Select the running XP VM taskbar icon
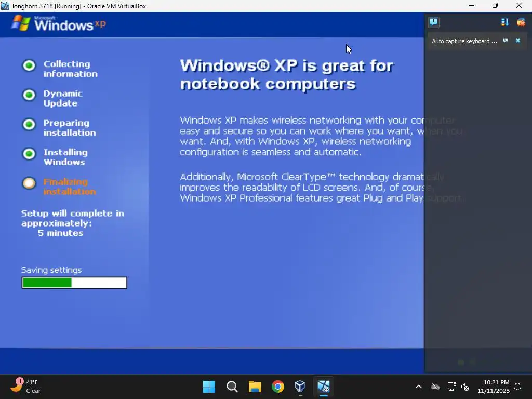This screenshot has height=399, width=532. click(323, 387)
